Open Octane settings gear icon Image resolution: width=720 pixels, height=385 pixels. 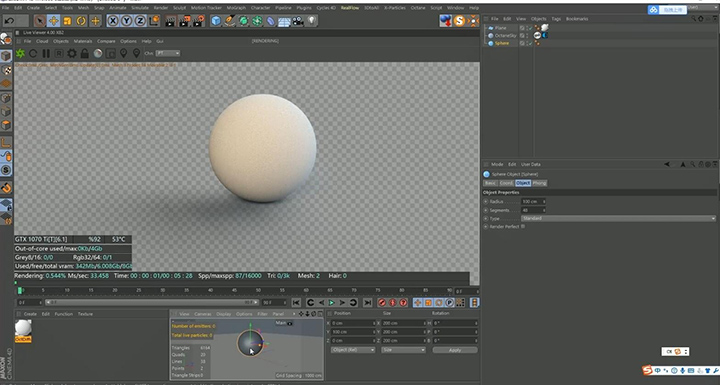tap(72, 53)
